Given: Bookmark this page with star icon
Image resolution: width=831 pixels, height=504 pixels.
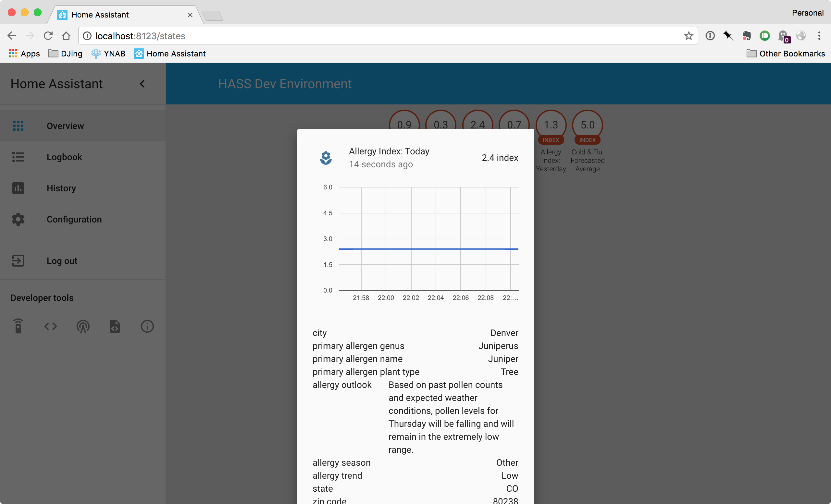Looking at the screenshot, I should pyautogui.click(x=689, y=36).
